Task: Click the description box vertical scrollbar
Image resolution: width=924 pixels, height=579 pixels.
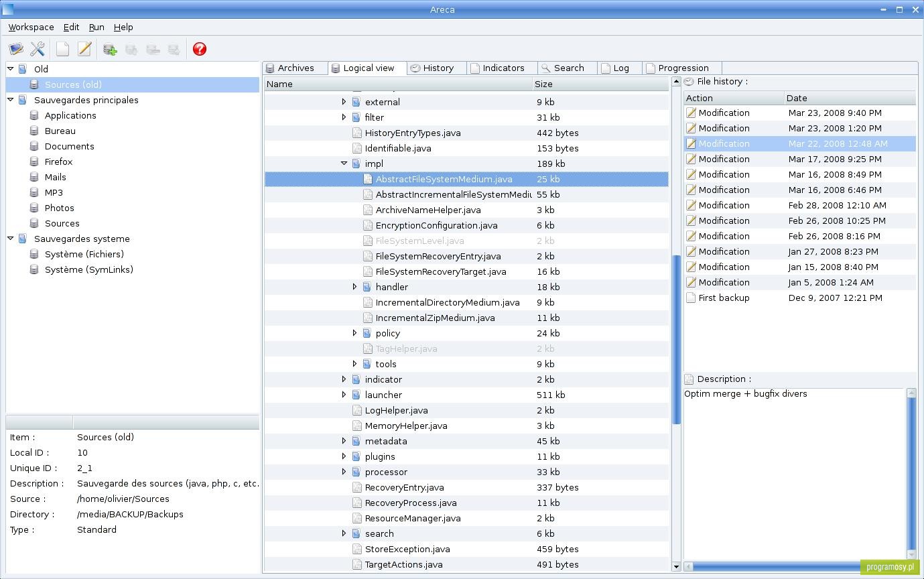Action: 911,473
